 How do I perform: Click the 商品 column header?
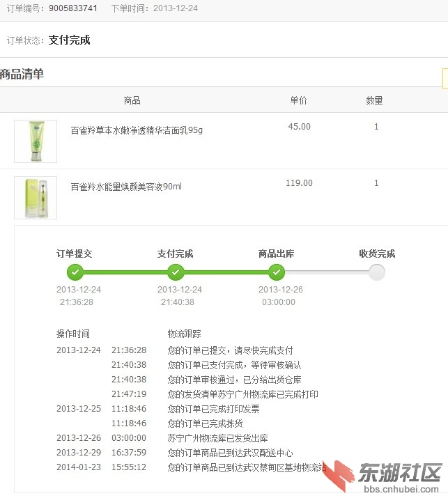click(x=132, y=100)
